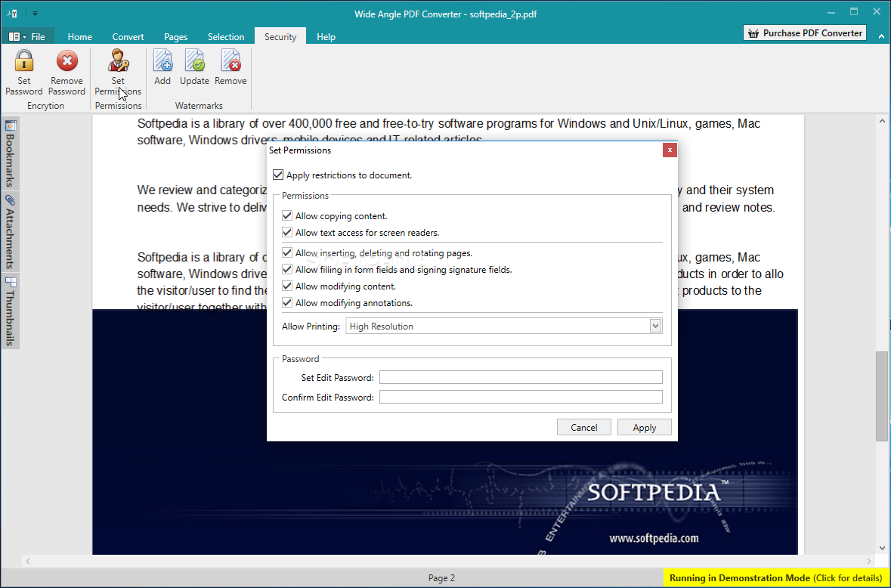Image resolution: width=891 pixels, height=588 pixels.
Task: Toggle Allow text access for screen readers
Action: 287,232
